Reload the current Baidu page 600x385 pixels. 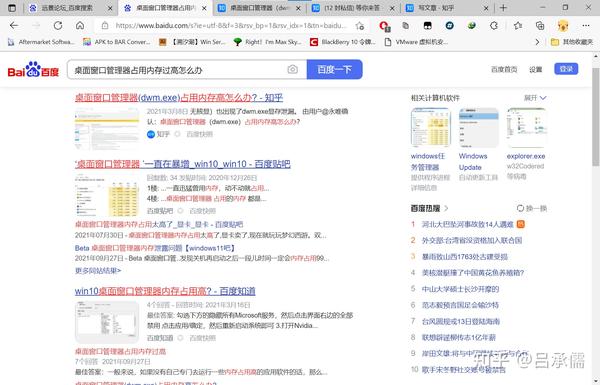(x=58, y=26)
